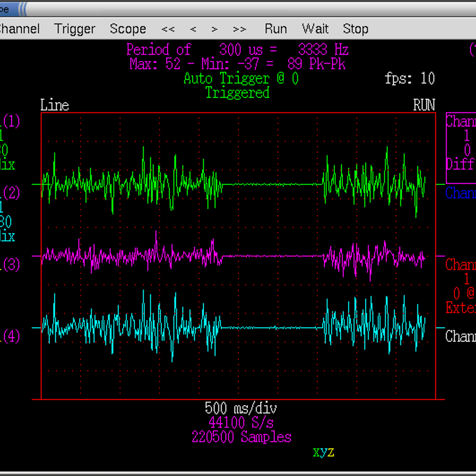The width and height of the screenshot is (476, 476).
Task: Click the '220500 Samples' text
Action: tap(241, 437)
